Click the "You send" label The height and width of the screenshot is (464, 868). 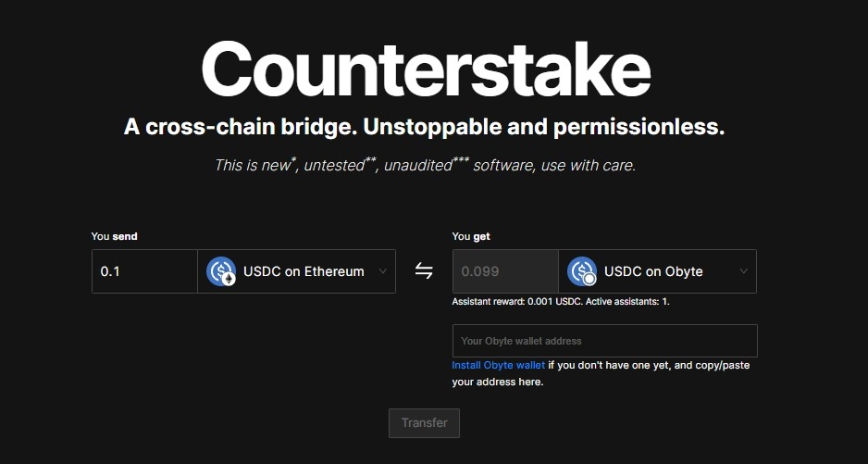tap(114, 236)
